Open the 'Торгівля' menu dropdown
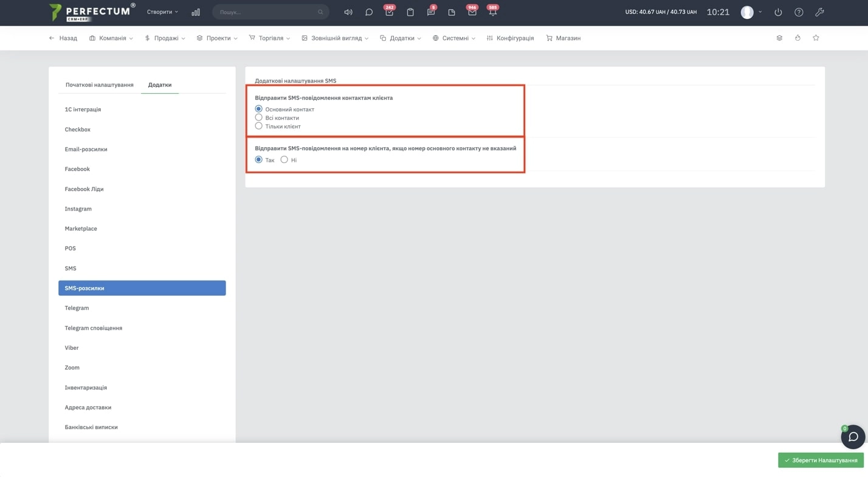Image resolution: width=868 pixels, height=477 pixels. tap(269, 38)
